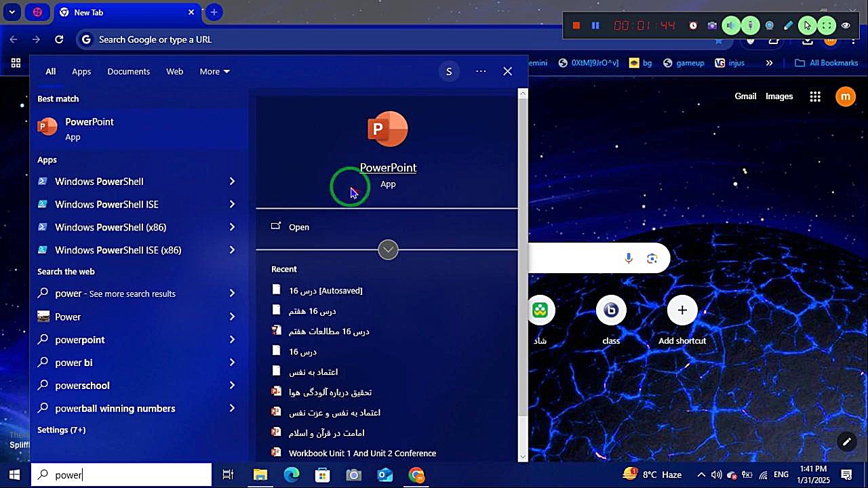Open Google apps grid in Chrome
This screenshot has height=488, width=868.
click(815, 96)
